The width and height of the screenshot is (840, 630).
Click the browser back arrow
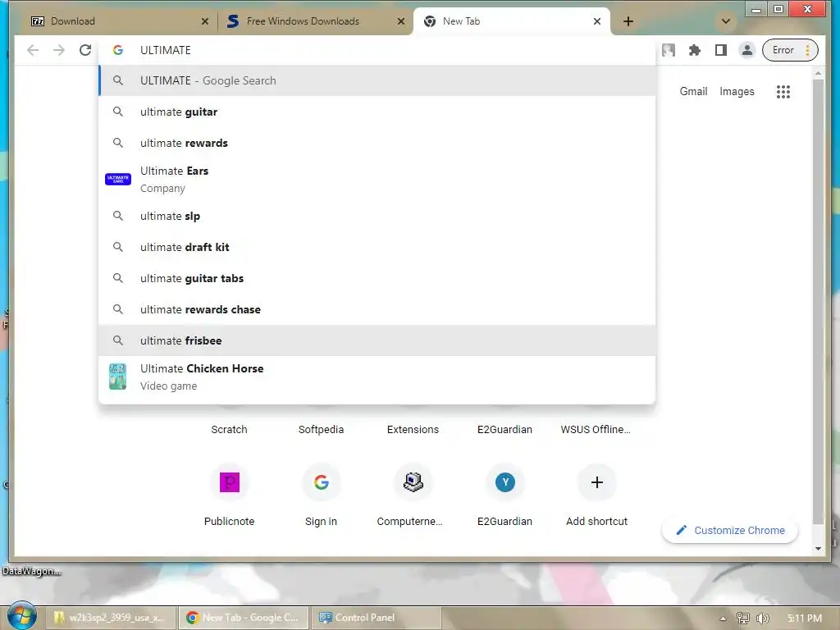click(x=33, y=50)
